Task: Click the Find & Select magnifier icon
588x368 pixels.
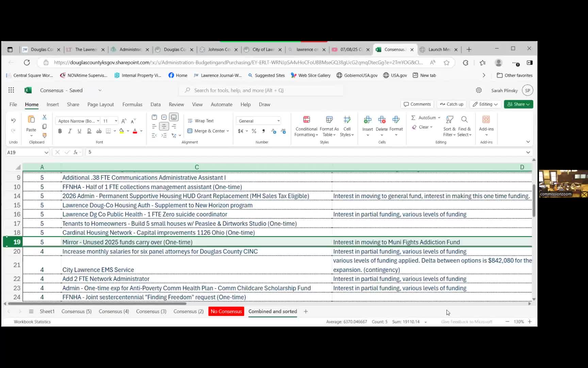Action: [464, 120]
